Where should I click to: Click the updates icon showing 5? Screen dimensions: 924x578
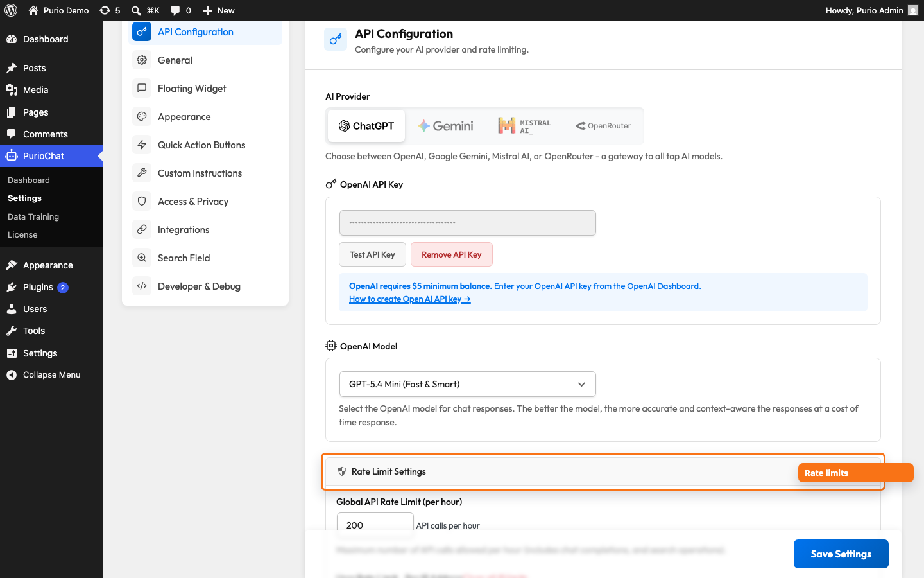tap(105, 10)
